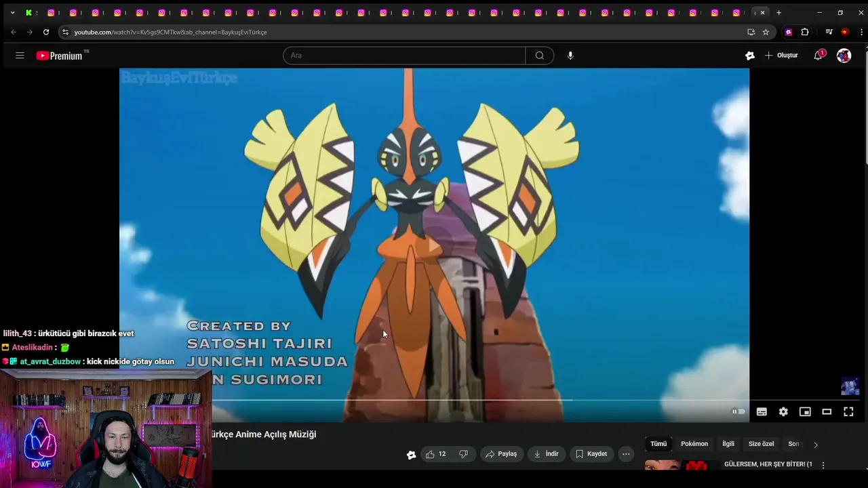Click the channel thumbnail at the video's corner
Screen dimensions: 868x488
850,386
